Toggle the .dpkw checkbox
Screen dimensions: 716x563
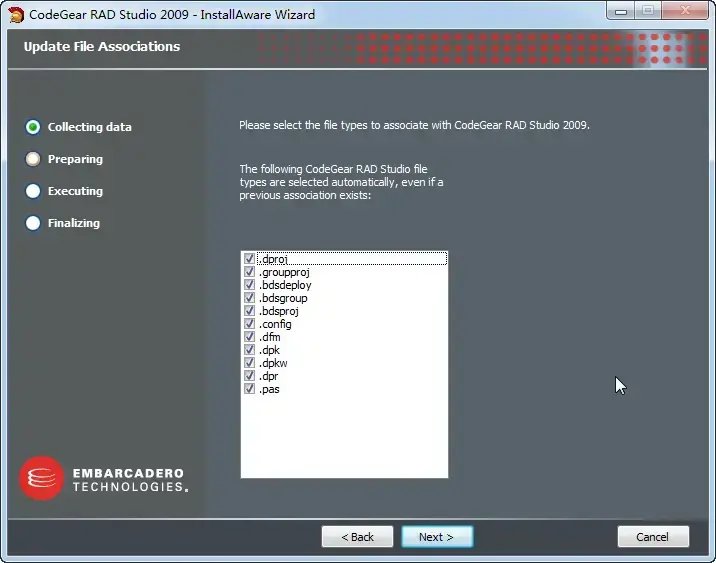[x=249, y=363]
